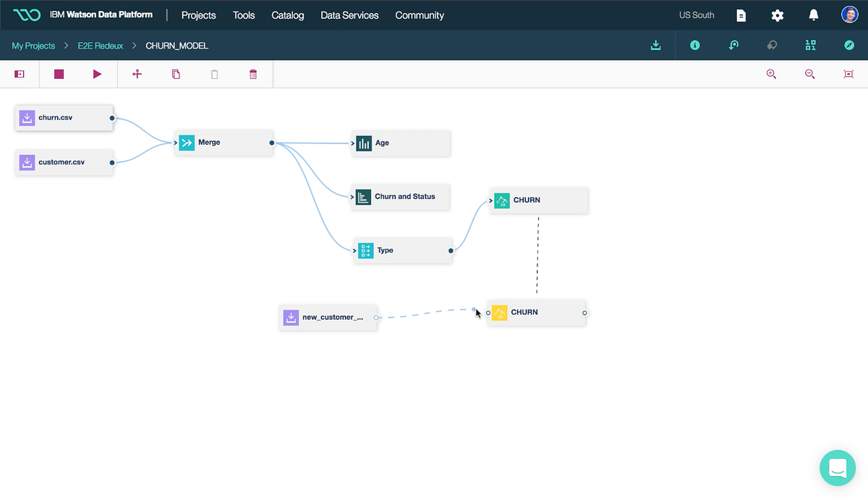Open the settings gear menu
The image size is (868, 498).
[x=777, y=14]
